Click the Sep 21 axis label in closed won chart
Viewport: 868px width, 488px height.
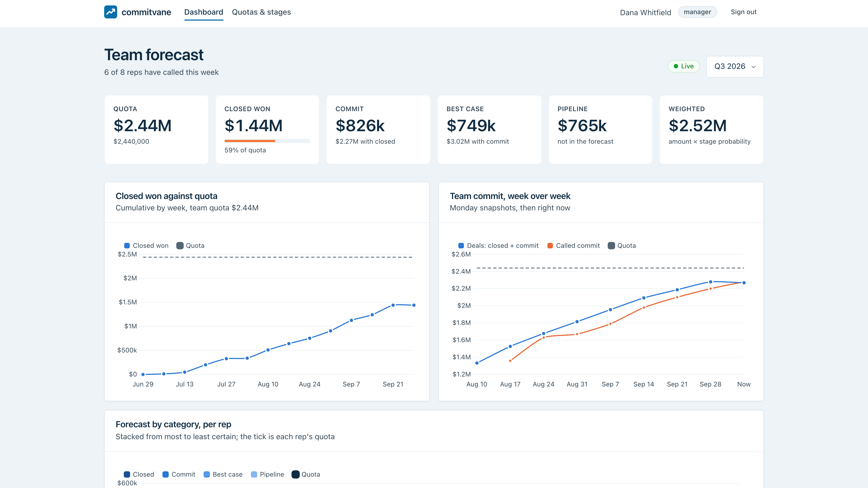393,384
